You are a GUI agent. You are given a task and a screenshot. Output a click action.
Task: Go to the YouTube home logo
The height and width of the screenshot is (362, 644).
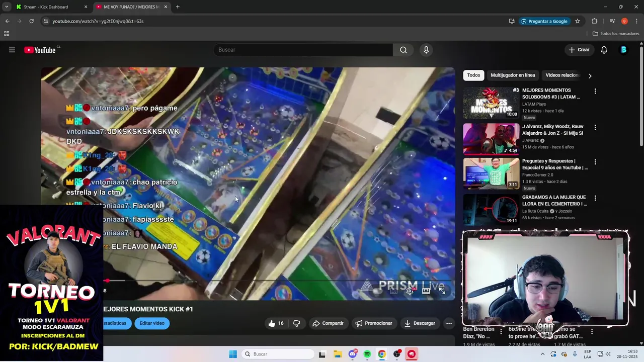(x=40, y=50)
